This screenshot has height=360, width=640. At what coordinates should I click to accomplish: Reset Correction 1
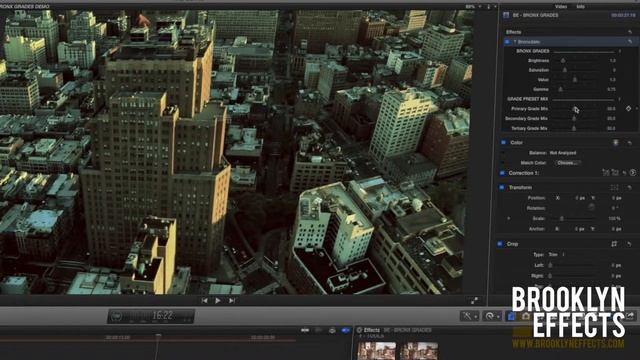point(624,173)
